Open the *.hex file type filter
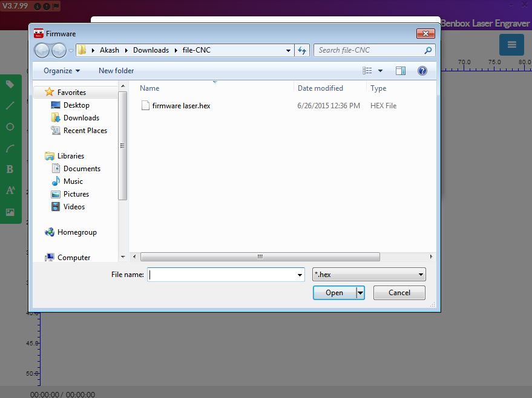 (369, 275)
